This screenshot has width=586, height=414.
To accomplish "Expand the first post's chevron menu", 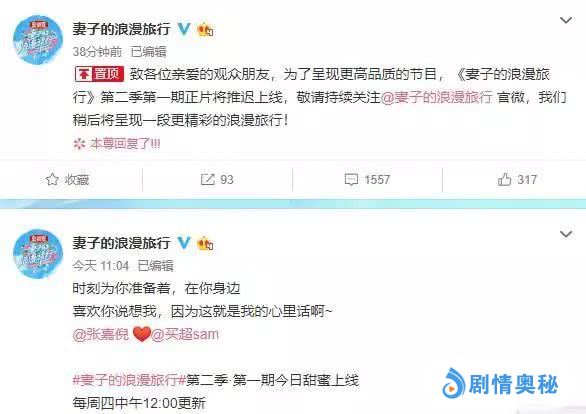I will [566, 20].
